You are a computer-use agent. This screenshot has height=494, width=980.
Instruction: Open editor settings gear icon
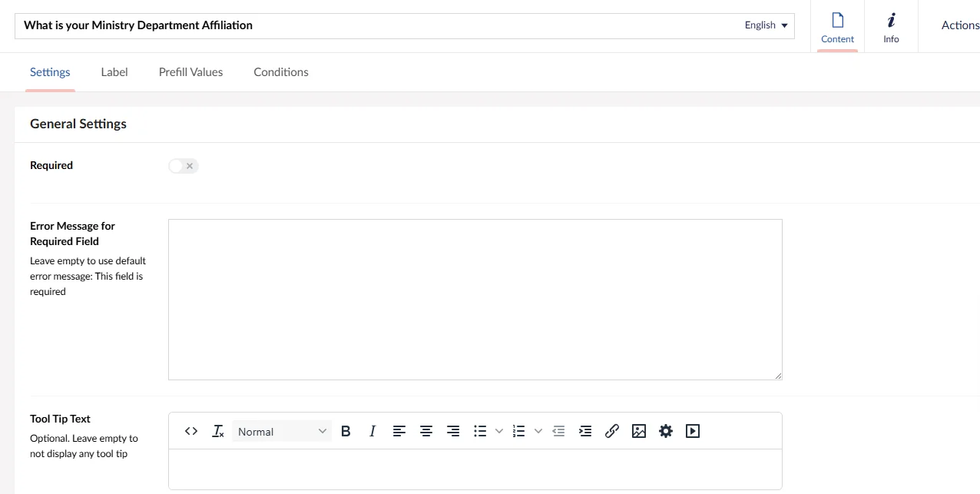tap(666, 431)
